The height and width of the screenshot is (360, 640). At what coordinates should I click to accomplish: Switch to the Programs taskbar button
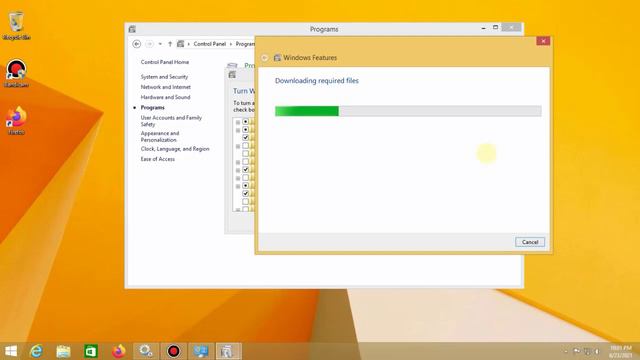pyautogui.click(x=228, y=351)
